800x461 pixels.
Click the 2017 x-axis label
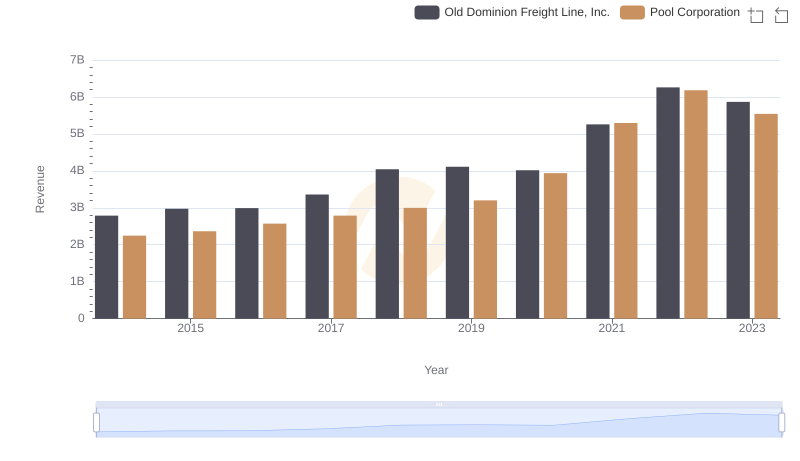(331, 328)
